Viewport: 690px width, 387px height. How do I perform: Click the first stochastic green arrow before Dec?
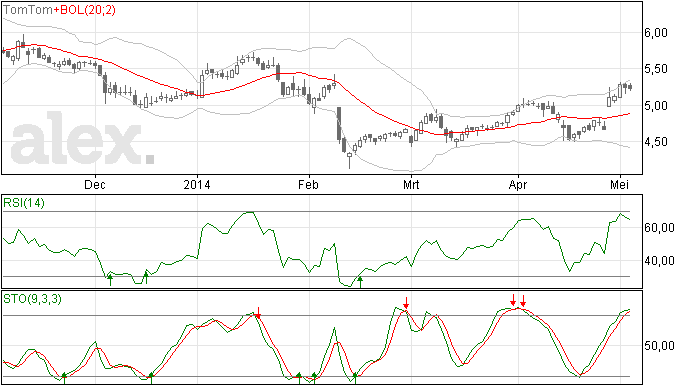pos(64,378)
